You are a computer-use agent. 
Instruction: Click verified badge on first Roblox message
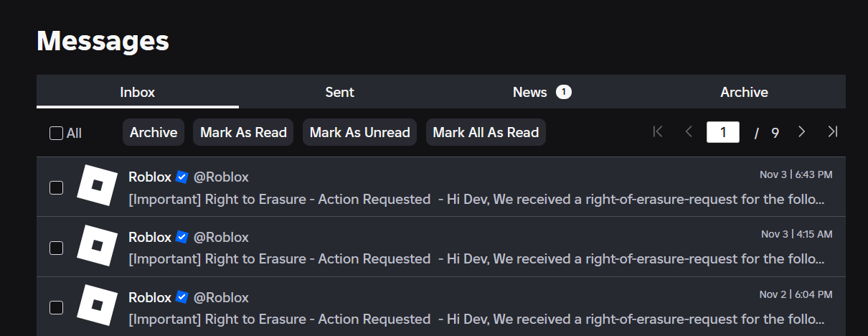pyautogui.click(x=182, y=177)
